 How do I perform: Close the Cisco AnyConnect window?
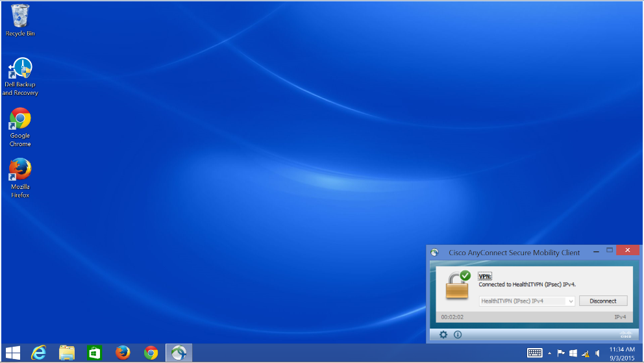pos(628,250)
